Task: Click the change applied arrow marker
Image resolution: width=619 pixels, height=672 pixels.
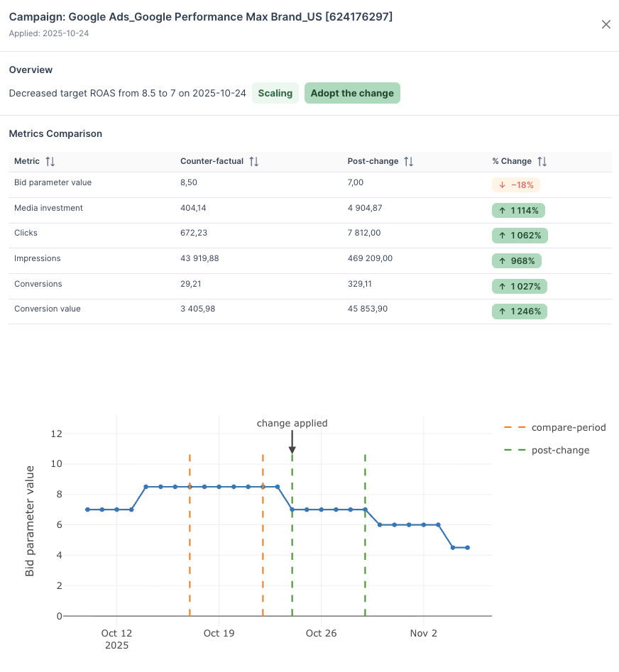Action: 292,442
